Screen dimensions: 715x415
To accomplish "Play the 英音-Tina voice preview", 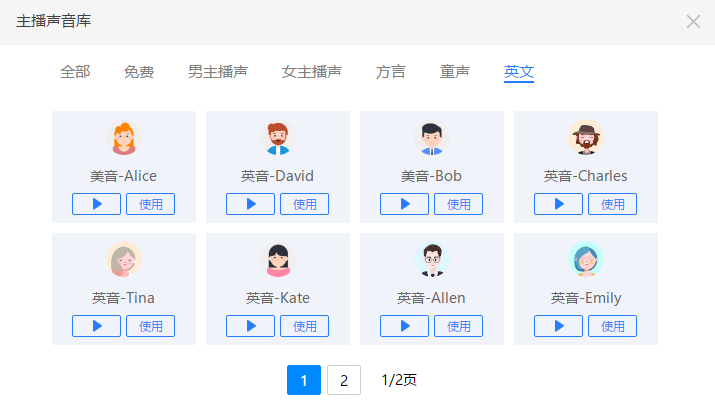I will pyautogui.click(x=96, y=326).
